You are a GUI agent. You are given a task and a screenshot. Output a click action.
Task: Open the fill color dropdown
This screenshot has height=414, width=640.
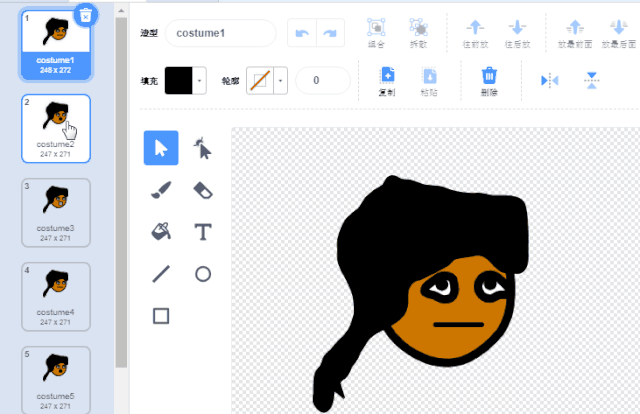point(201,80)
